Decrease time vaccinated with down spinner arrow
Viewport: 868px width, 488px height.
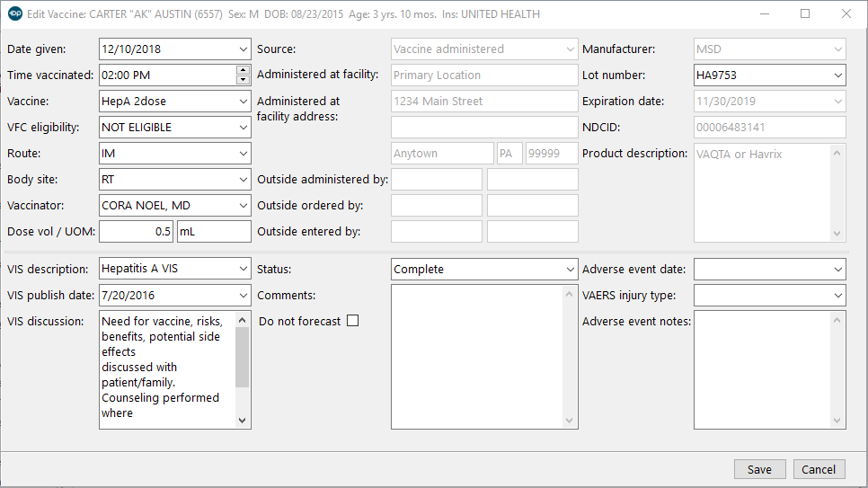[x=243, y=80]
